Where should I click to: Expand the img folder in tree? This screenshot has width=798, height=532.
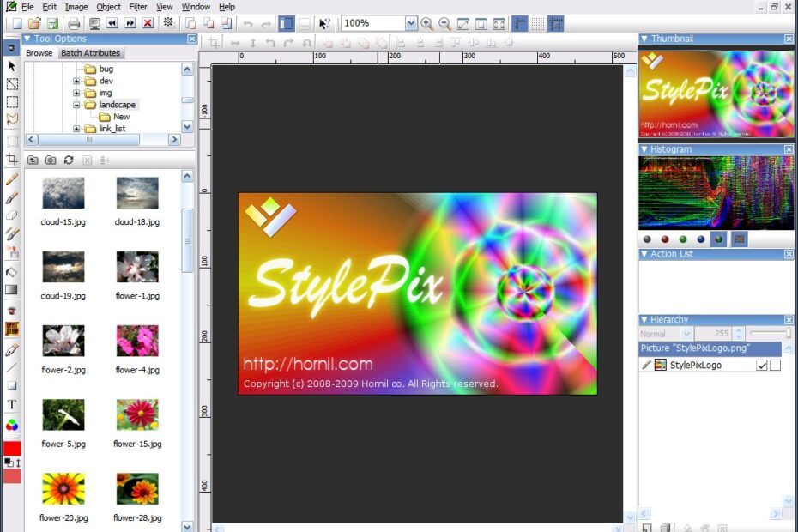click(x=76, y=93)
